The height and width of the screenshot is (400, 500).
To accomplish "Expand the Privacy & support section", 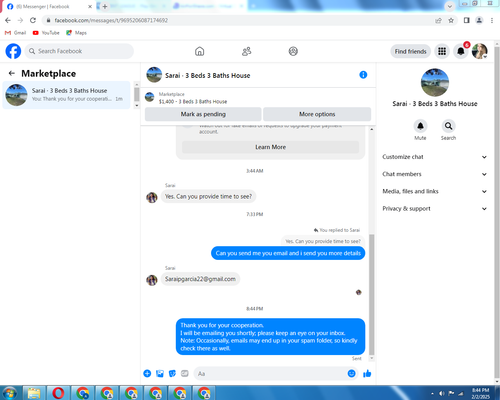I will pyautogui.click(x=434, y=209).
